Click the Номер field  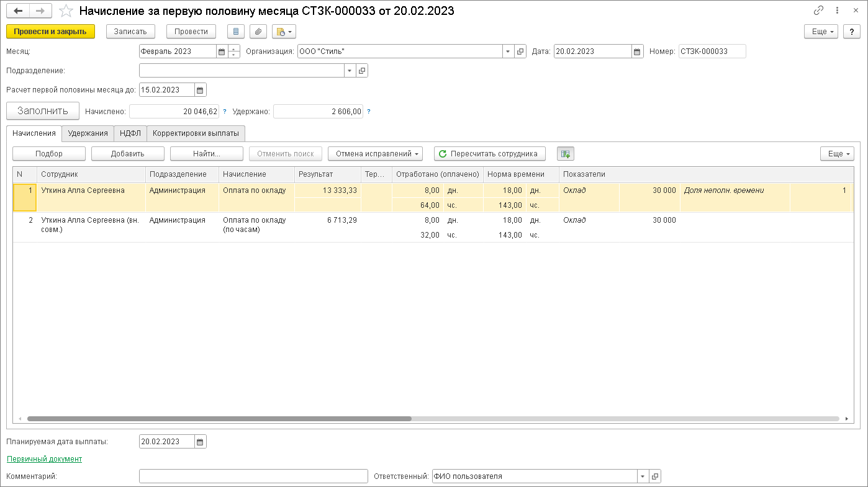pyautogui.click(x=712, y=51)
